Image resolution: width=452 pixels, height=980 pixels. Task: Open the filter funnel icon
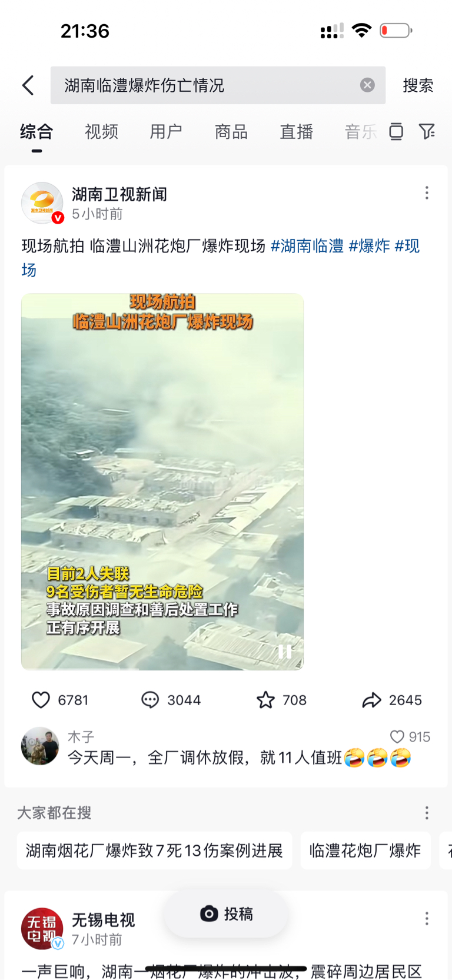427,131
